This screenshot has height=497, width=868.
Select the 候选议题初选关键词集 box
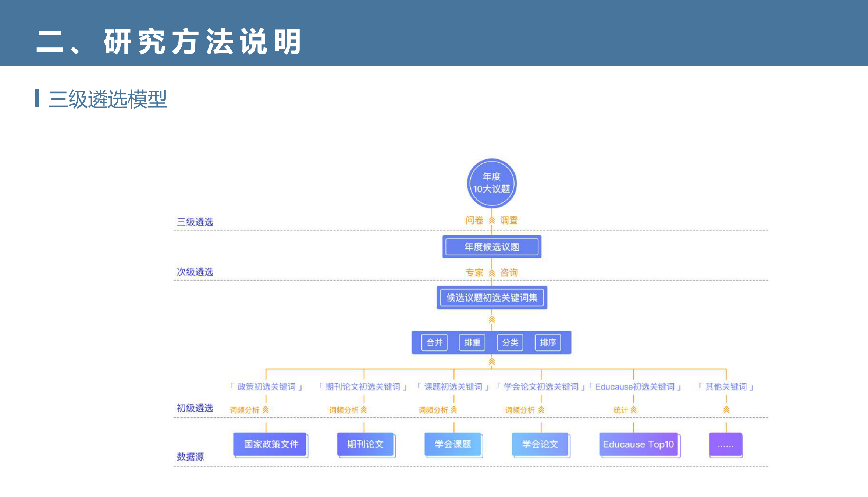tap(492, 297)
